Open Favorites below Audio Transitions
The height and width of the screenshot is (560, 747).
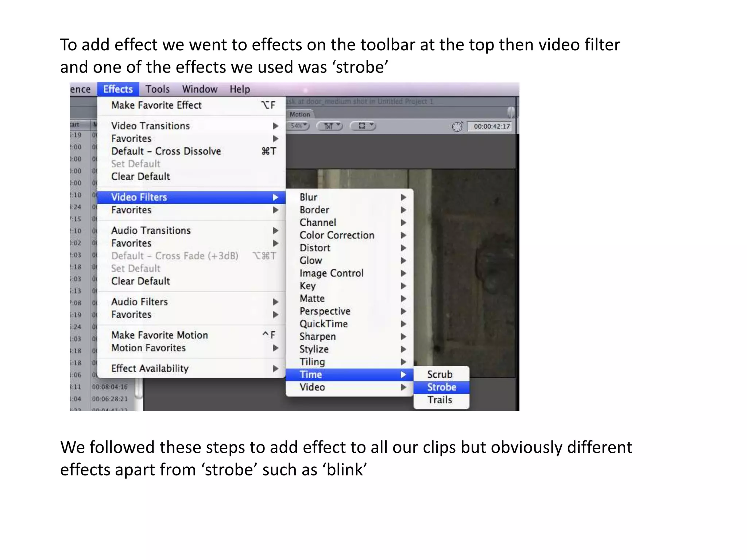tap(191, 243)
